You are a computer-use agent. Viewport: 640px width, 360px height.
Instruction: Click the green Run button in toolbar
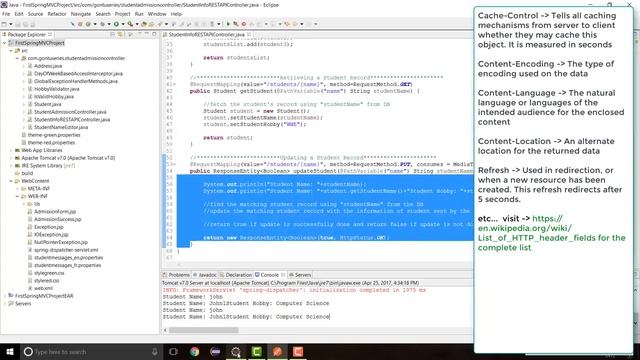click(x=116, y=24)
